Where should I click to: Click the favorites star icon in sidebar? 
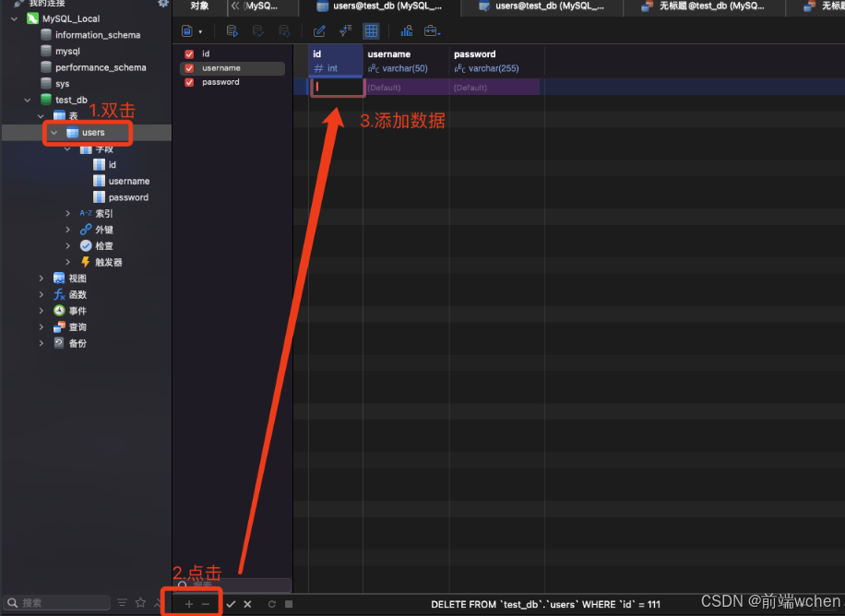point(140,603)
